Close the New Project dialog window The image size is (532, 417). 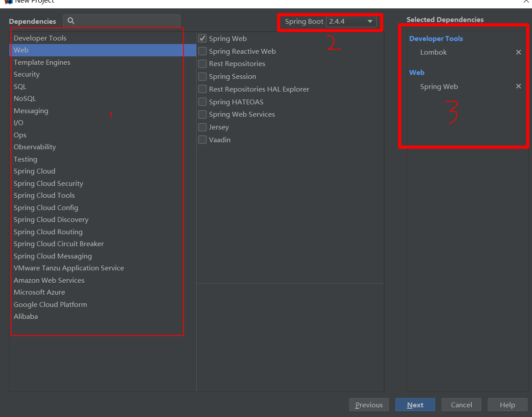tap(526, 1)
